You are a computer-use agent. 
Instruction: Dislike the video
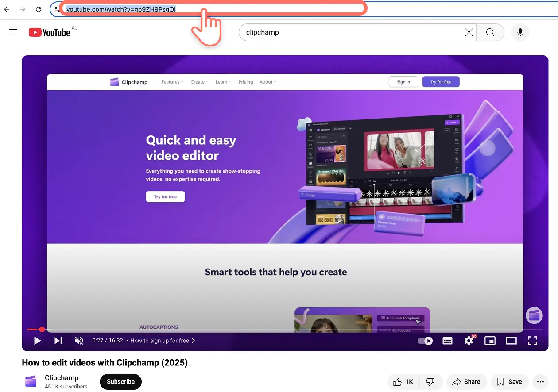pos(430,382)
